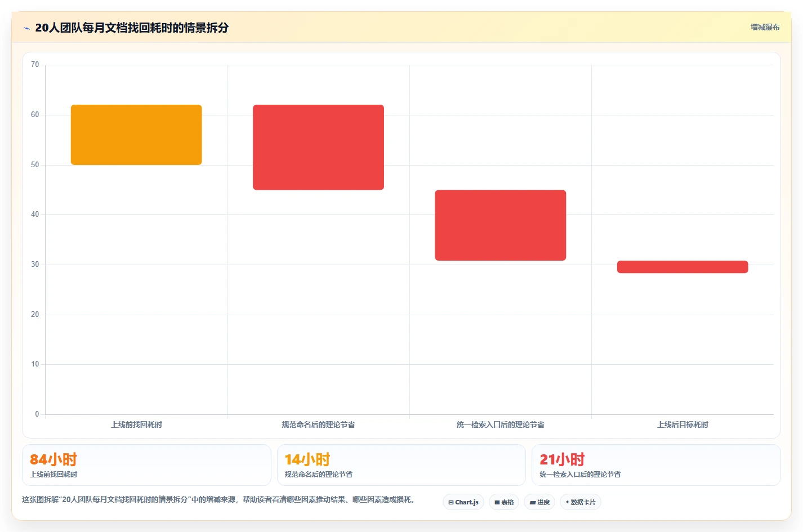Click the 进度 tag
Screen dimensions: 803x532
click(x=539, y=502)
